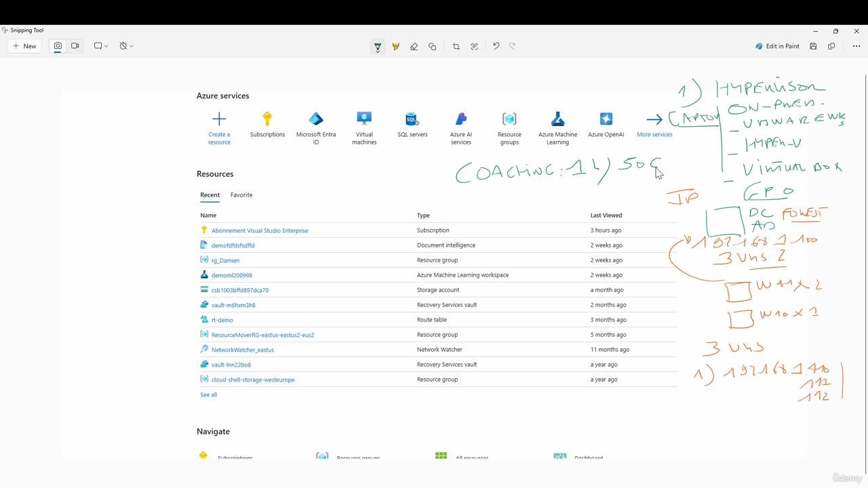Open the snipping shape mode dropdown
Viewport: 868px width, 488px height.
point(101,46)
